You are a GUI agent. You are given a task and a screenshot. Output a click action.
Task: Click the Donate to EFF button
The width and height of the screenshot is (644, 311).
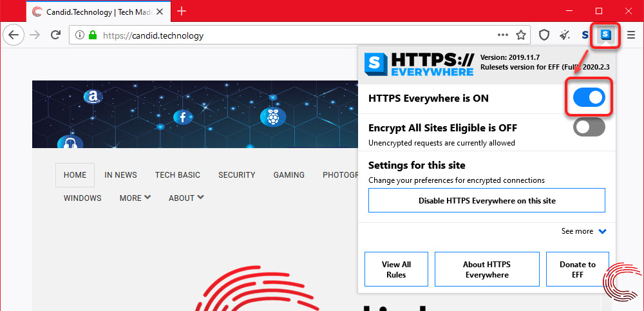pyautogui.click(x=578, y=270)
